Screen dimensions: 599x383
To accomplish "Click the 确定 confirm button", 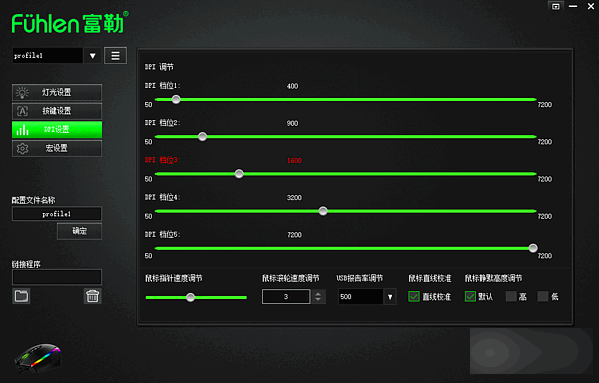I will click(79, 231).
